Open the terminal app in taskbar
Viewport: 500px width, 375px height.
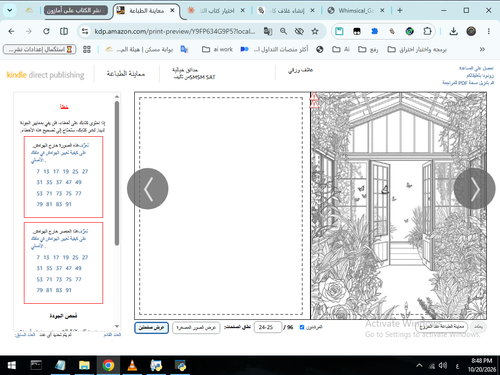click(36, 366)
